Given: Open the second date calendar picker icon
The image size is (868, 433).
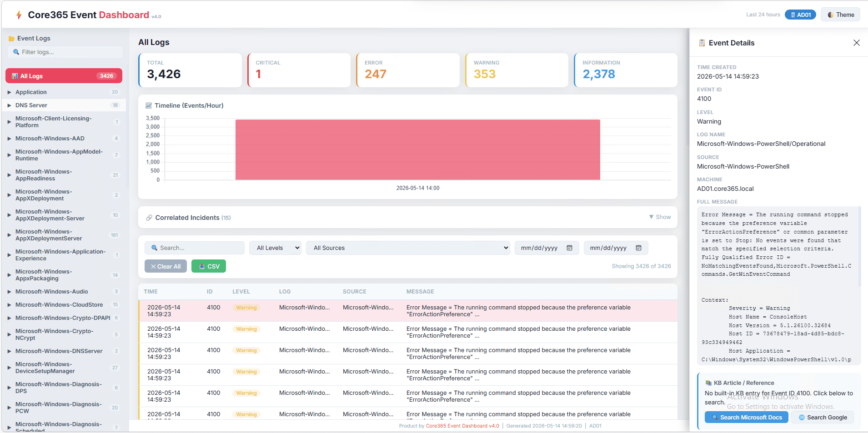Looking at the screenshot, I should (x=638, y=248).
